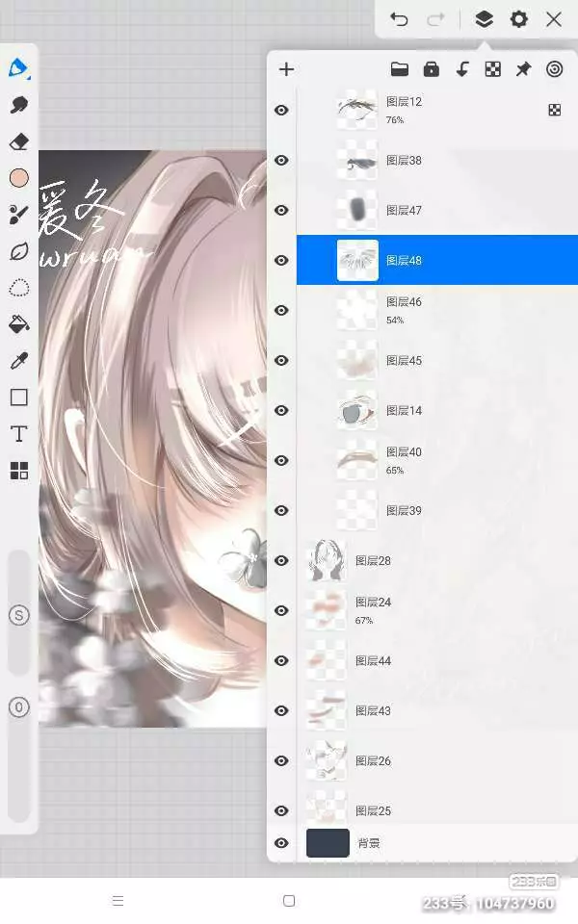
Task: Click the lock layer icon
Action: [x=432, y=69]
